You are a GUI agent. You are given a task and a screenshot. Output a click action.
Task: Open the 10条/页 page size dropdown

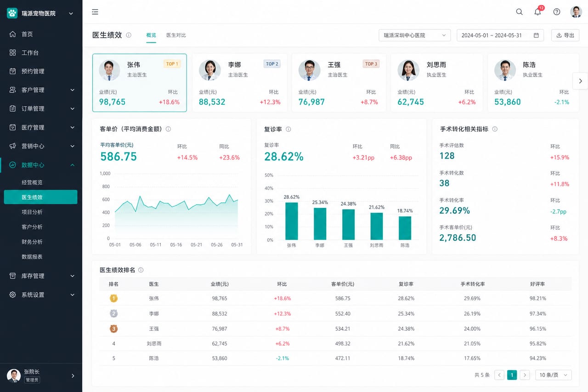[x=554, y=375]
